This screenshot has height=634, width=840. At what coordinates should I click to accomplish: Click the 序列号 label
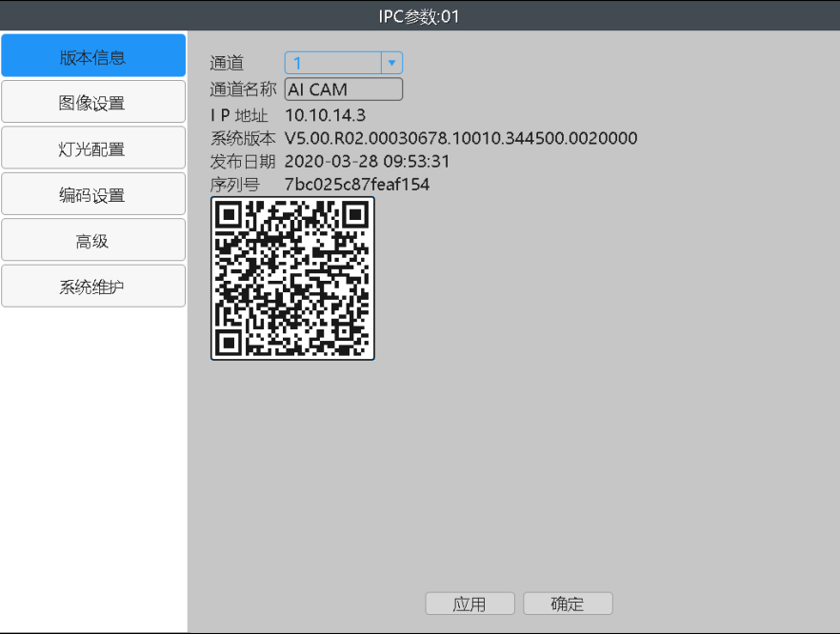tap(234, 185)
